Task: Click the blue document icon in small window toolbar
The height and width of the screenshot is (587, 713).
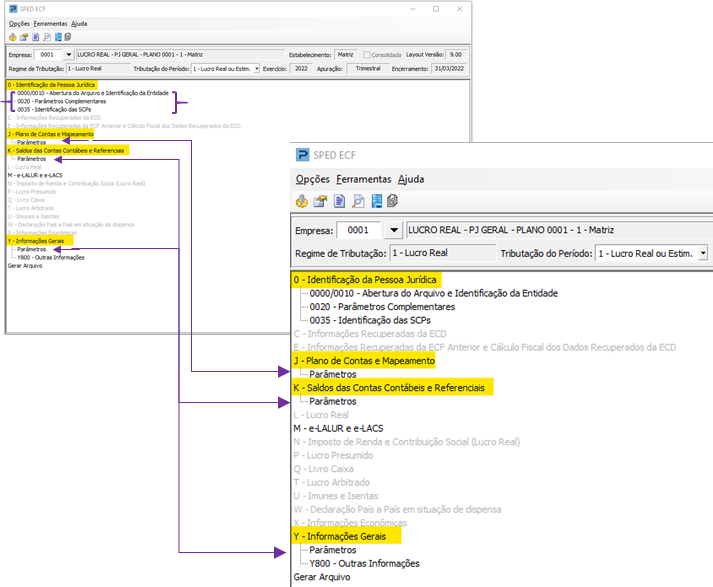Action: point(35,37)
